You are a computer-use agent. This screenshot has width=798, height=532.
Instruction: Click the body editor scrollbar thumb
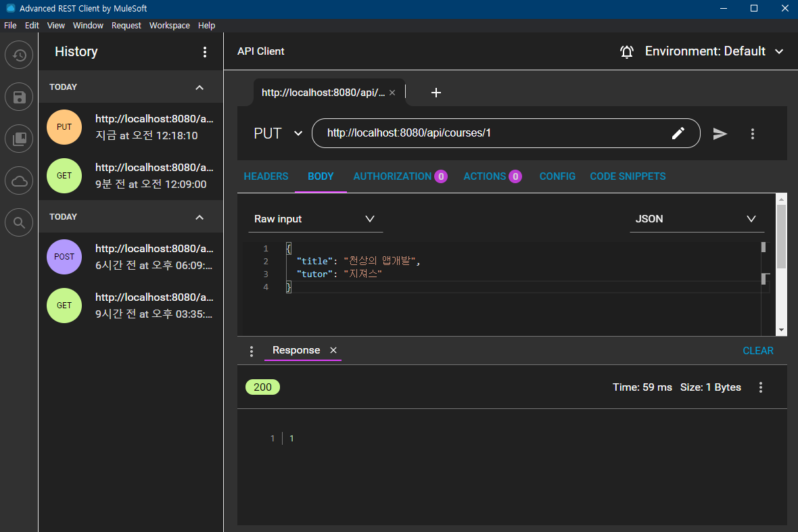click(x=781, y=237)
